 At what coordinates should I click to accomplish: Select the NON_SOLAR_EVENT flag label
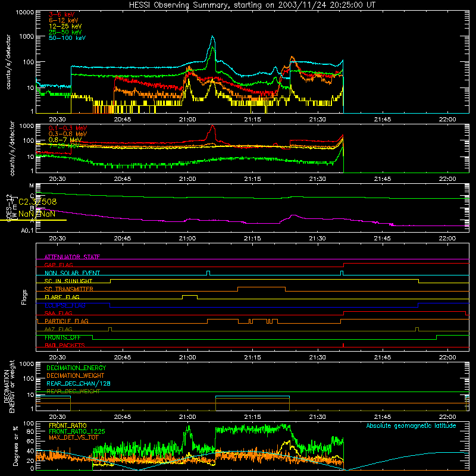click(72, 273)
